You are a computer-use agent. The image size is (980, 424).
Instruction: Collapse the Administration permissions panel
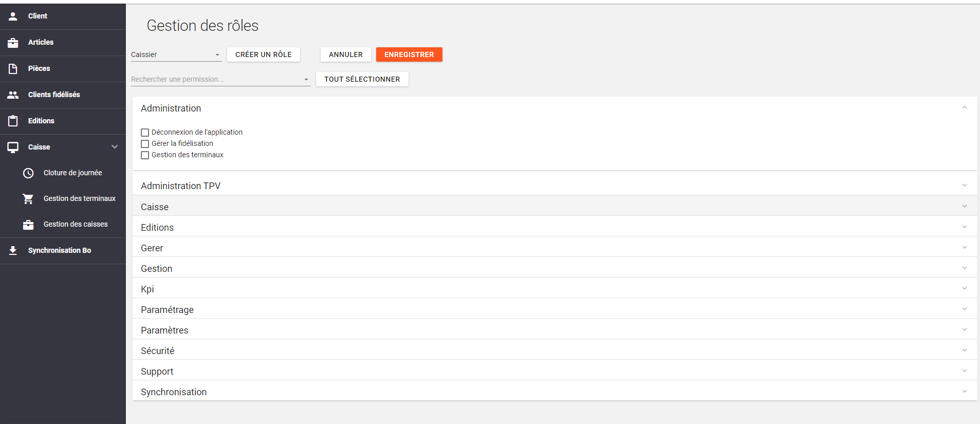pos(964,108)
